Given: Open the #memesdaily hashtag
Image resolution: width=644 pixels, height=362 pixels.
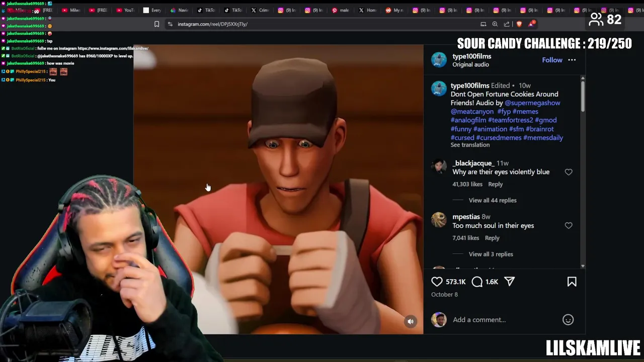Looking at the screenshot, I should 543,138.
